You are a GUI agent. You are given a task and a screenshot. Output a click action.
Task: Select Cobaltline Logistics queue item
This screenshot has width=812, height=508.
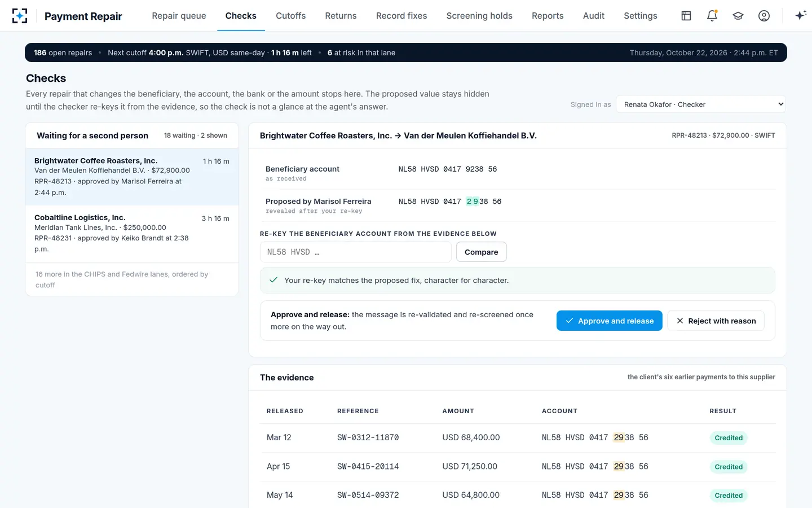coord(132,234)
